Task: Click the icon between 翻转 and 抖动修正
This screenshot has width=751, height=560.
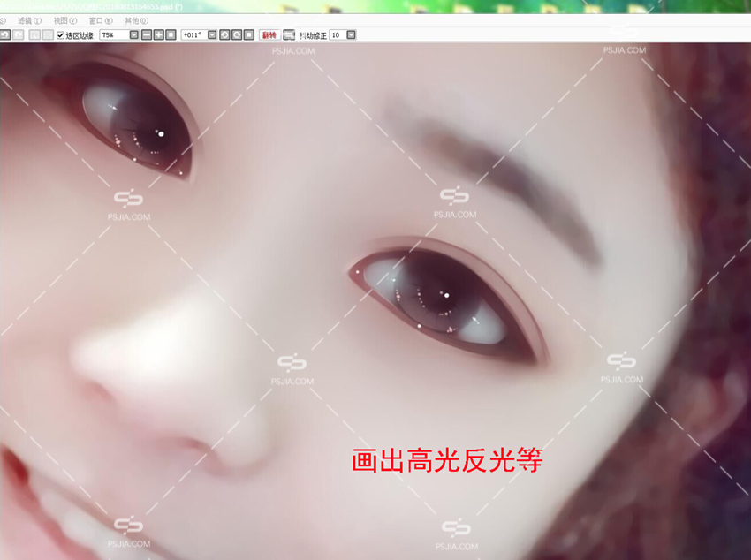Action: pos(289,35)
